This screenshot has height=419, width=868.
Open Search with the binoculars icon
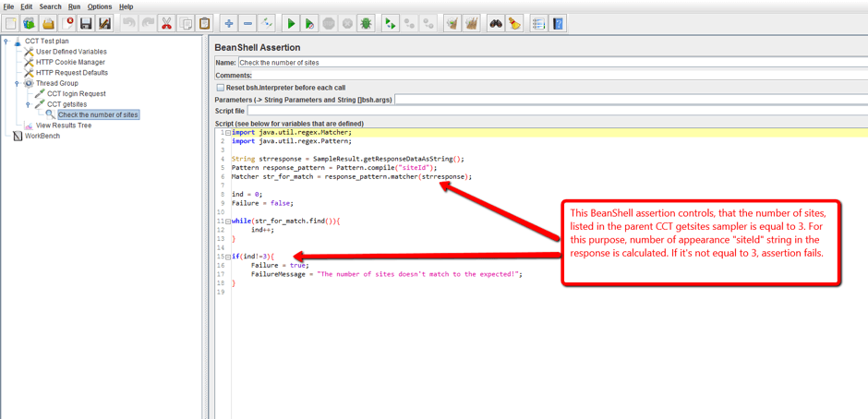click(496, 24)
